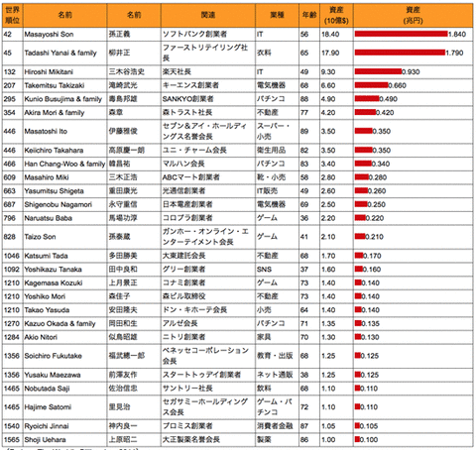Select Han Chang-Woo & family cell
This screenshot has height=450, width=476.
(x=64, y=164)
